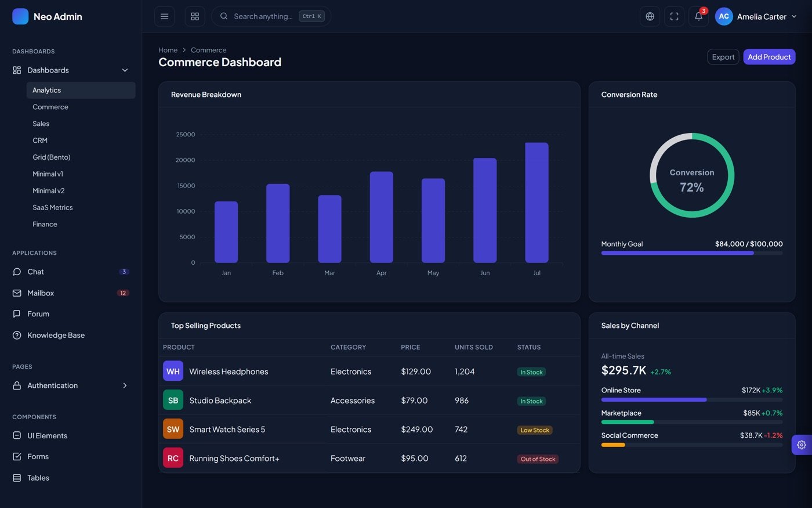Click the Monthly Goal progress bar
Image resolution: width=812 pixels, height=508 pixels.
click(692, 253)
